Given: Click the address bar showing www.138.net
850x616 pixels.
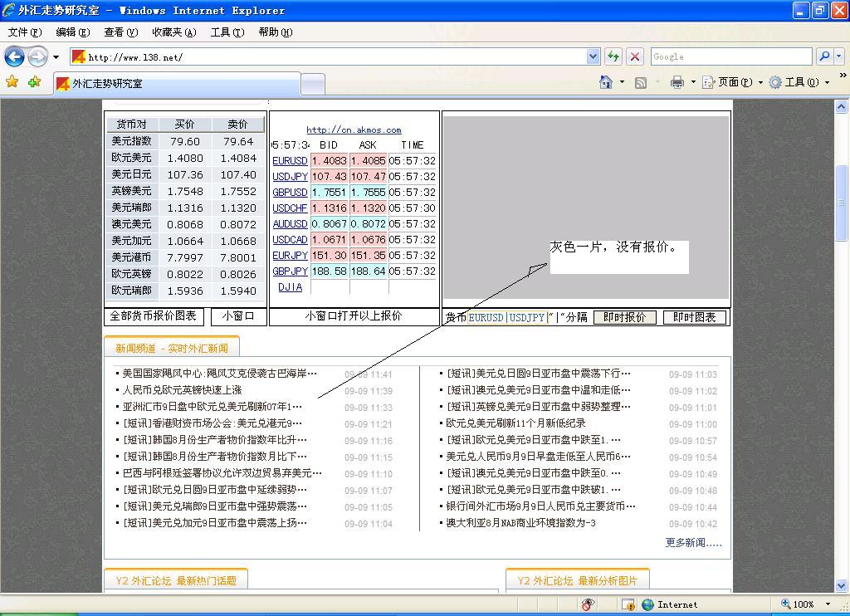Looking at the screenshot, I should (329, 57).
